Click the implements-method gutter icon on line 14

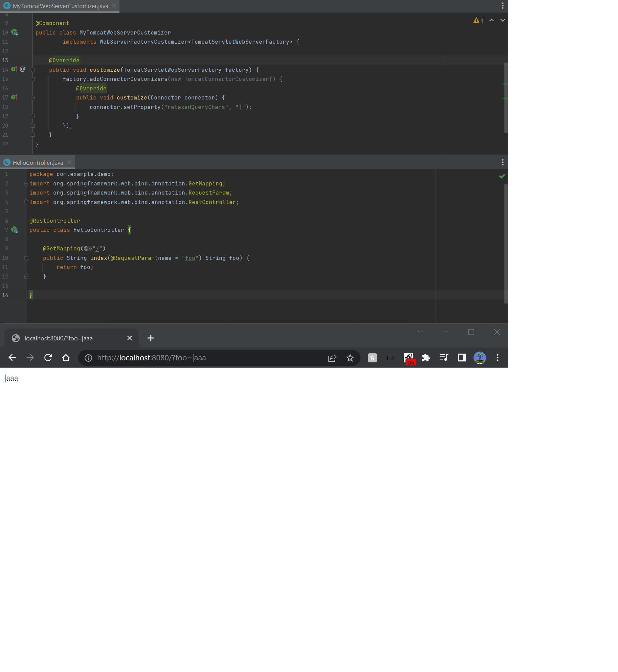pyautogui.click(x=14, y=69)
